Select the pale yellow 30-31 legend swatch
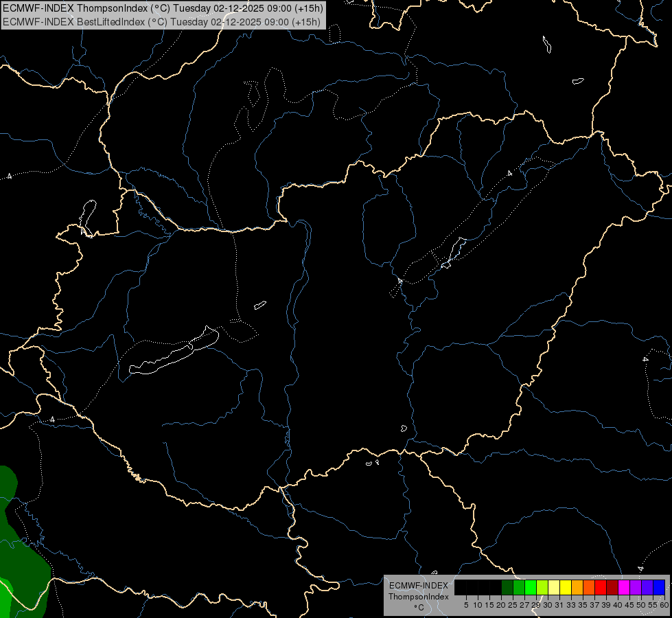672x618 pixels. [554, 587]
